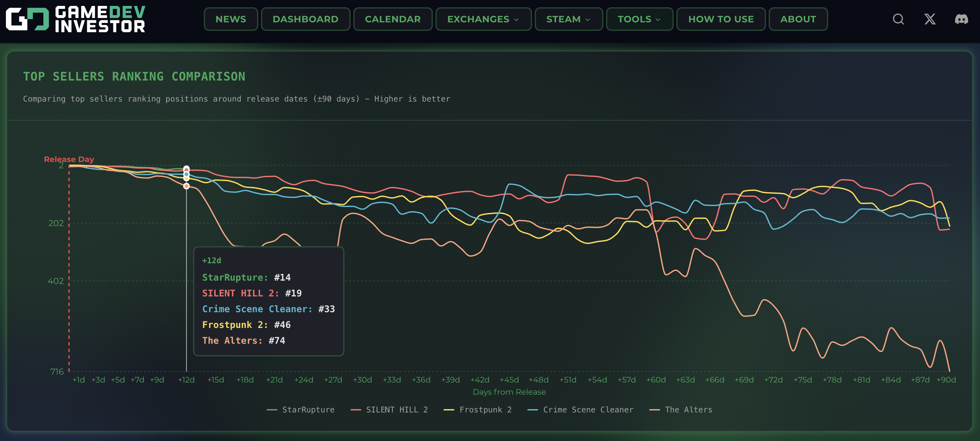Open the Tools dropdown menu

pyautogui.click(x=639, y=19)
